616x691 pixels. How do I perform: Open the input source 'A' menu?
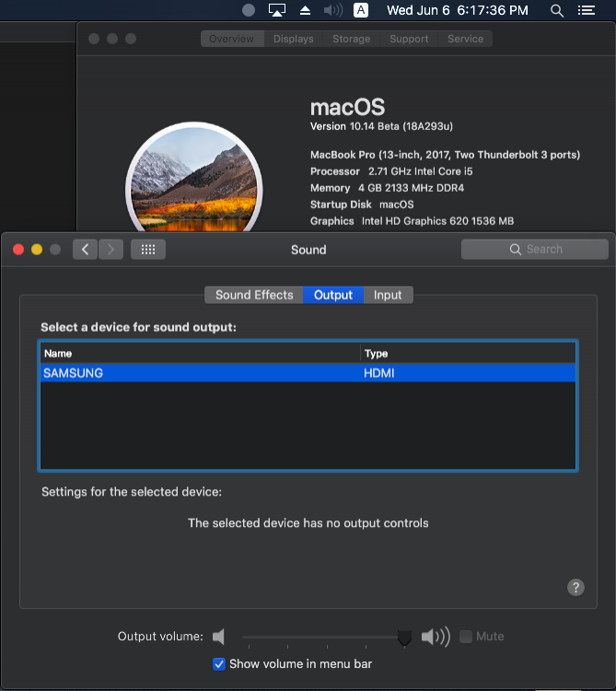point(361,10)
